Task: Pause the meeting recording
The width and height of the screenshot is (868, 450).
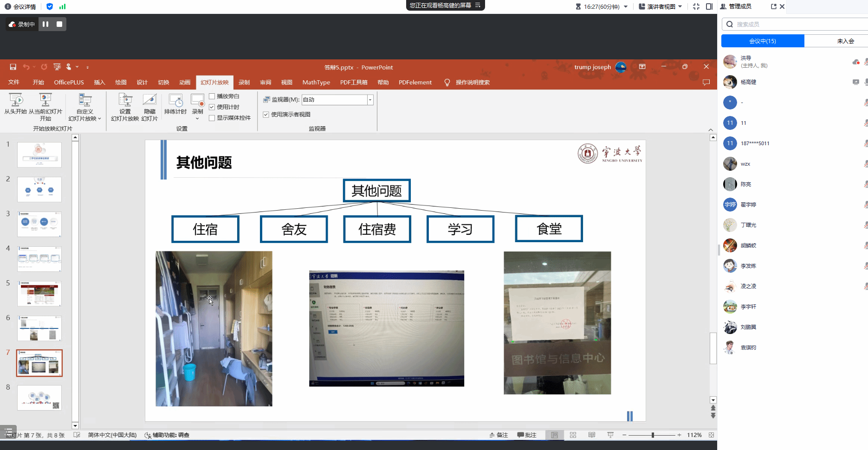Action: [x=45, y=24]
